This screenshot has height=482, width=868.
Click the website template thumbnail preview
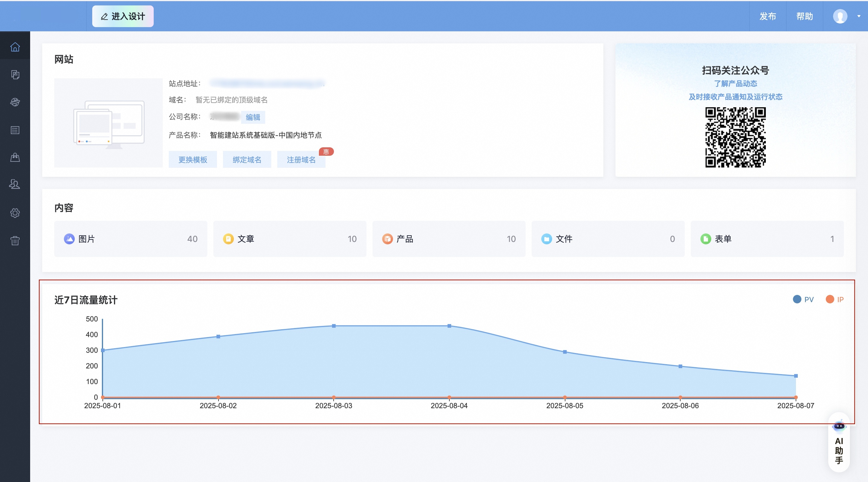pyautogui.click(x=108, y=123)
